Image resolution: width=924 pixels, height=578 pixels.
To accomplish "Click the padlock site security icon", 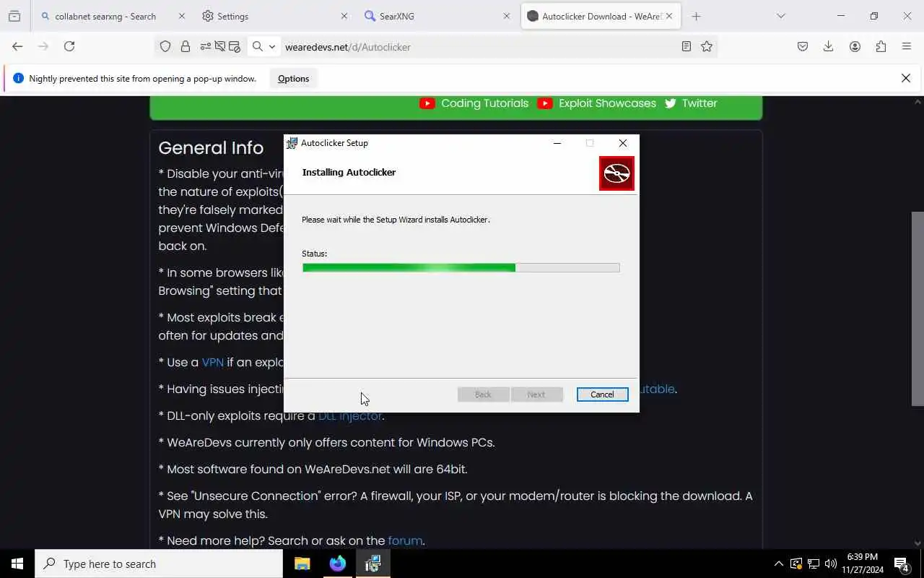I will click(x=186, y=46).
